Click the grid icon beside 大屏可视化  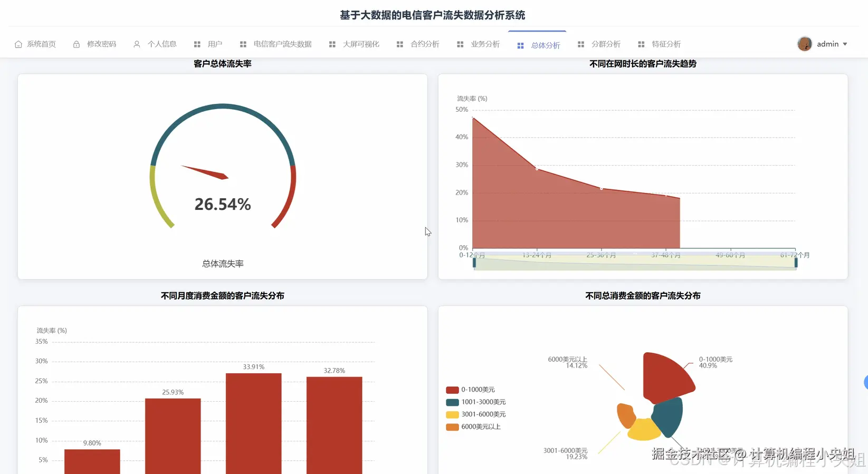pos(332,44)
